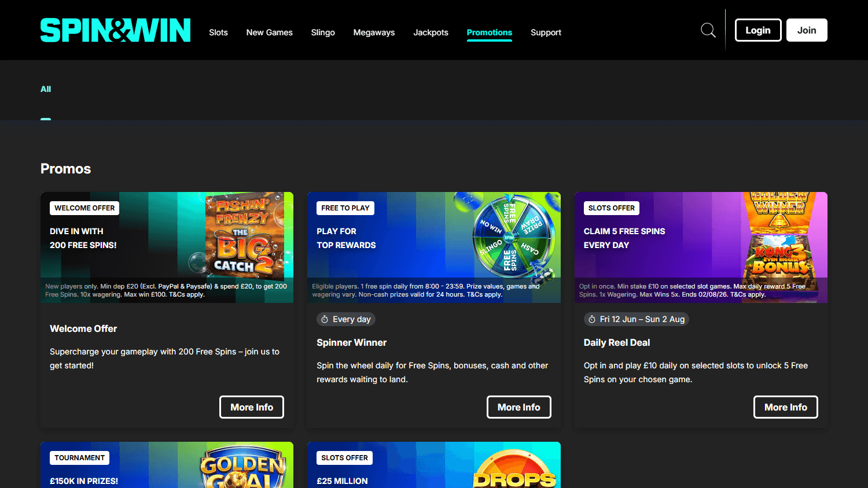Viewport: 868px width, 488px height.
Task: Select the Promotions nav item
Action: (490, 32)
